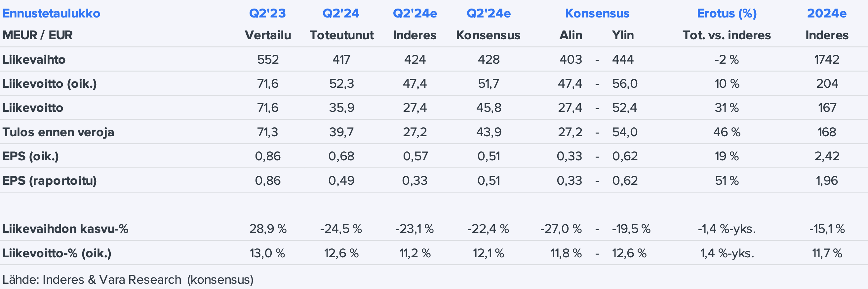This screenshot has width=868, height=289.
Task: Click the Erotus (%) column header
Action: [727, 14]
